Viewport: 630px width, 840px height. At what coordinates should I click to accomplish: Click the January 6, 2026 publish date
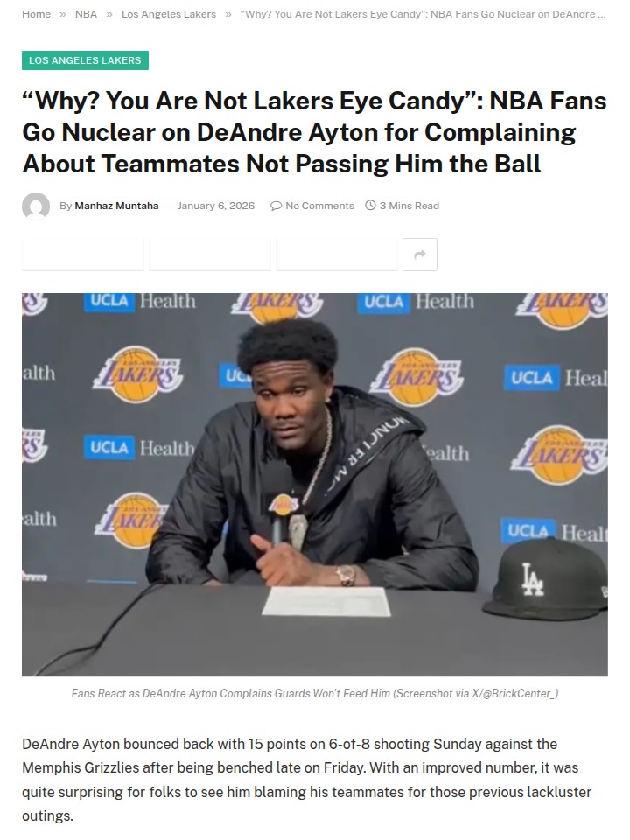point(216,206)
